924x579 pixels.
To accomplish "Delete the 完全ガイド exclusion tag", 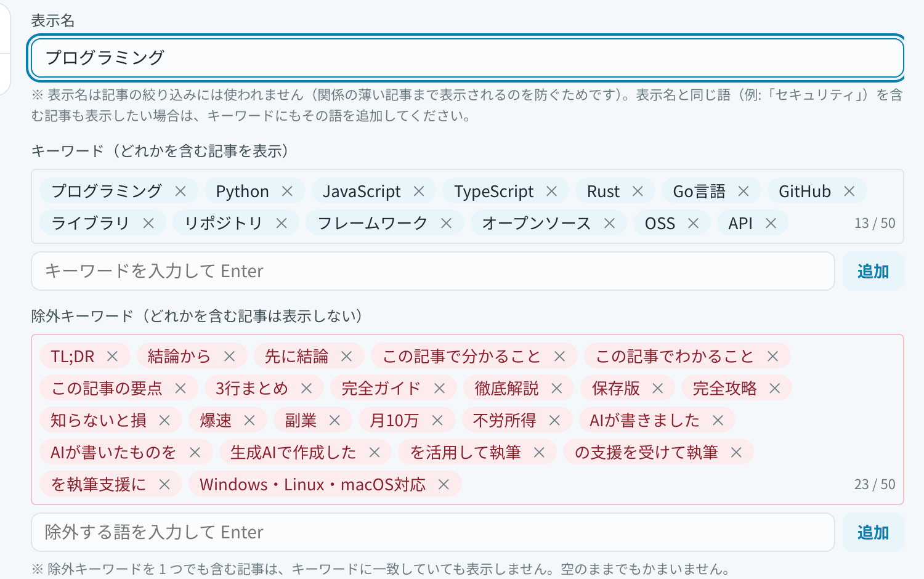I will pyautogui.click(x=440, y=388).
